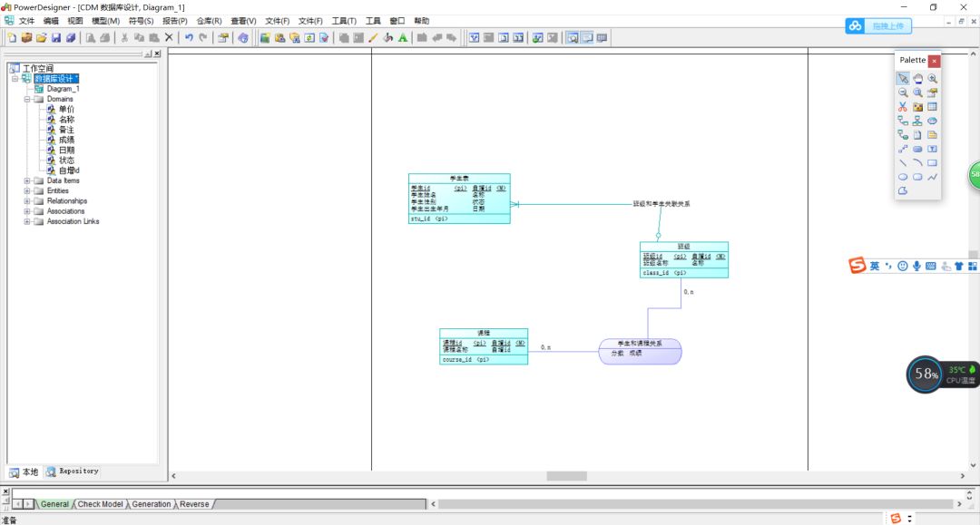
Task: Select the Entity tool in Palette
Action: 932,107
